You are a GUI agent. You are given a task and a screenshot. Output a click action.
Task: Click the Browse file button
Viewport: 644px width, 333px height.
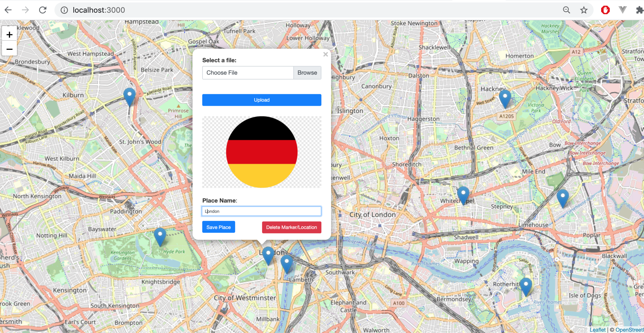click(x=307, y=73)
